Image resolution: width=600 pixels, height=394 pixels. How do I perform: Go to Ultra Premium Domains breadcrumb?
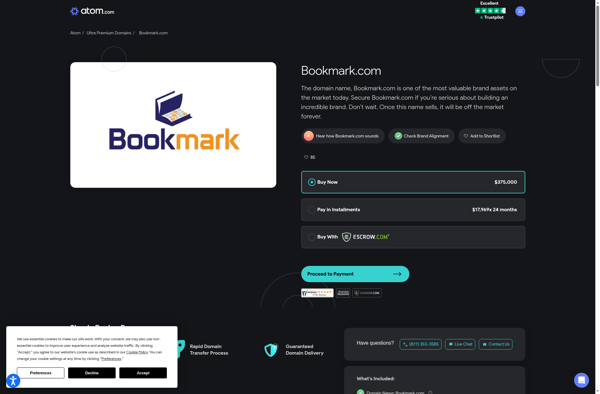(x=109, y=33)
